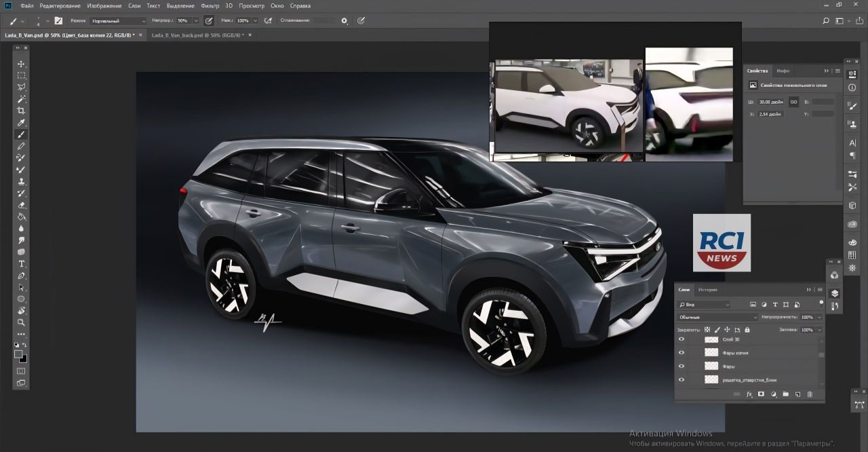Open the layer filter Вид dropdown
The image size is (868, 452).
(x=704, y=305)
